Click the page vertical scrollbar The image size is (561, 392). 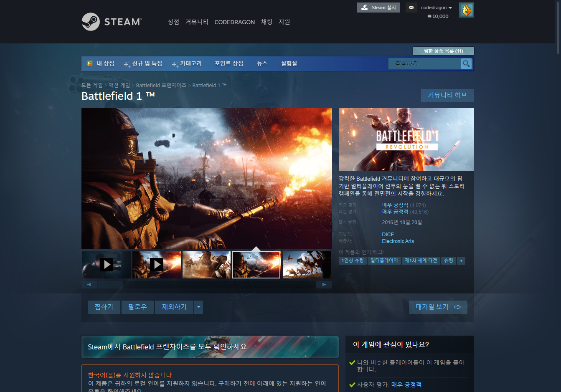click(558, 27)
